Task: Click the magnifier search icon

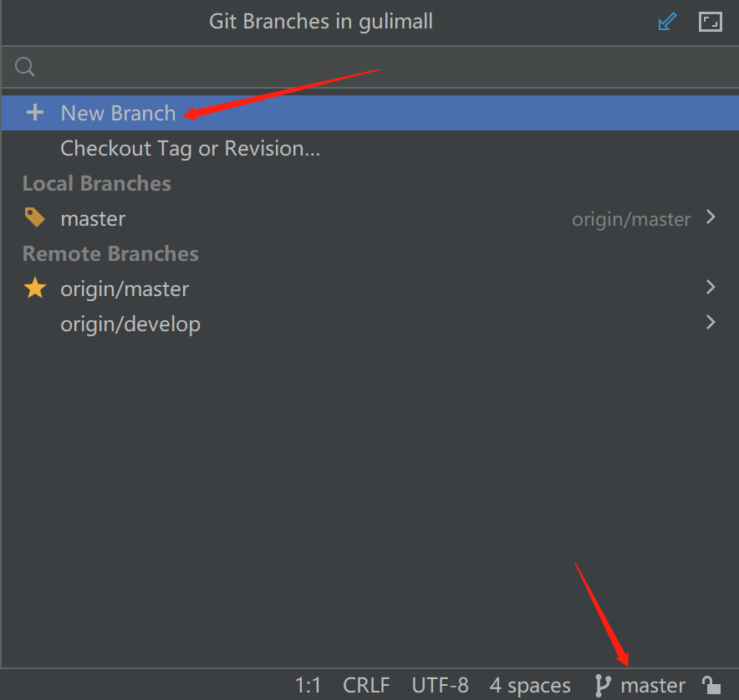Action: point(25,67)
